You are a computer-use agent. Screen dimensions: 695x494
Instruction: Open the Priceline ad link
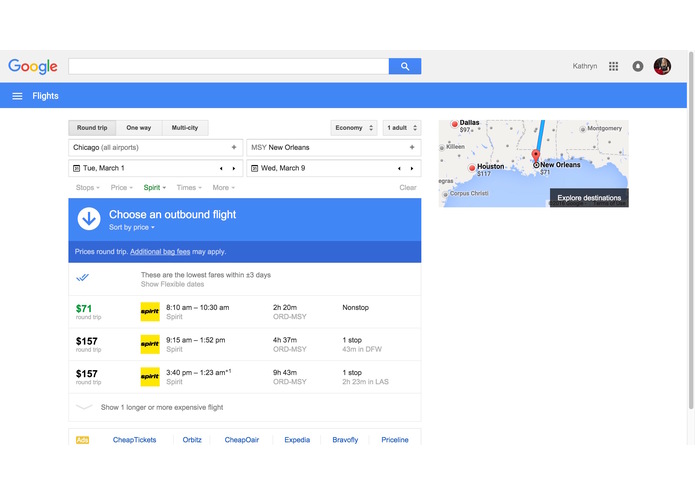click(x=395, y=440)
